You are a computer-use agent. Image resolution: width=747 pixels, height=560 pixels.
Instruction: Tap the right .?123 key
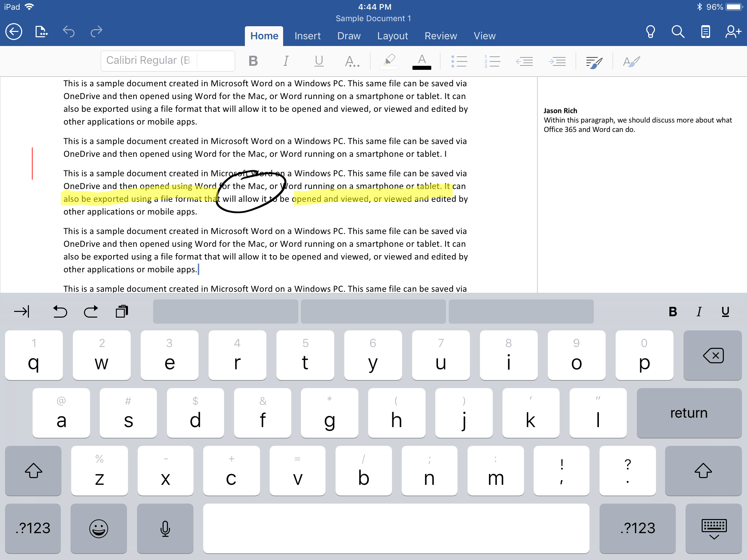tap(638, 528)
